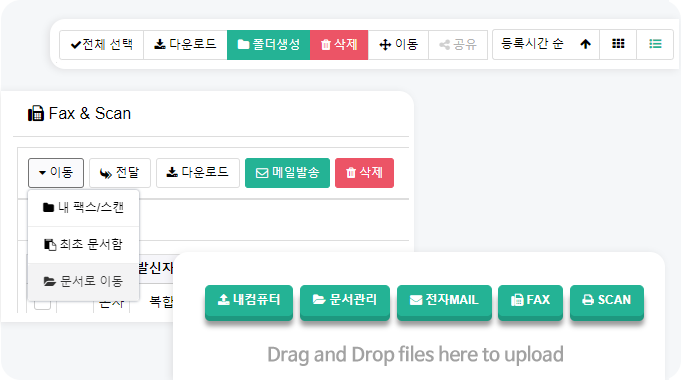Toggle sort direction with the up arrow
This screenshot has height=380, width=681.
585,44
